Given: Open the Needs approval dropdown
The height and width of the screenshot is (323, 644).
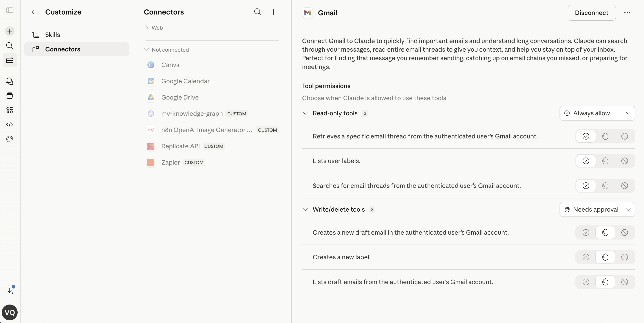Looking at the screenshot, I should 597,209.
